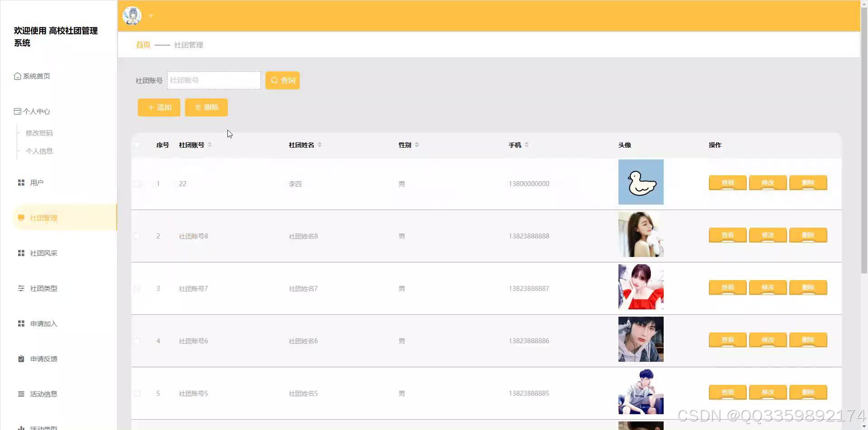Click 删除 for 社团账号6 row
Screen dimensions: 868x430
[x=808, y=340]
